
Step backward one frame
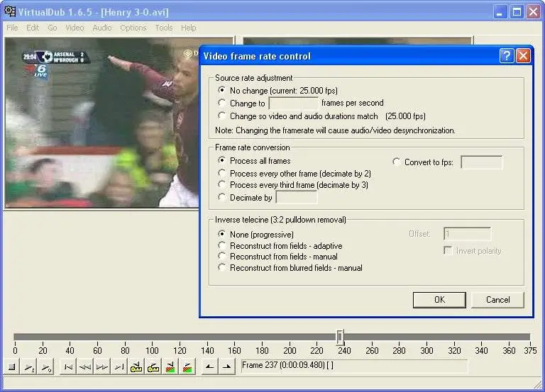coord(85,366)
